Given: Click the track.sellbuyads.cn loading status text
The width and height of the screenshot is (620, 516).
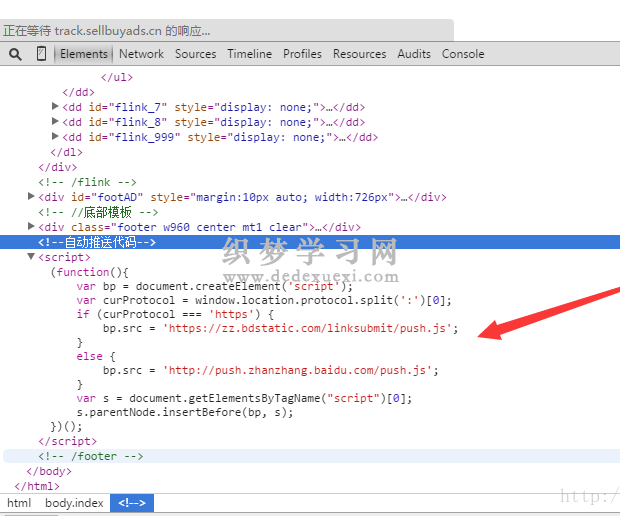Looking at the screenshot, I should pos(107,31).
